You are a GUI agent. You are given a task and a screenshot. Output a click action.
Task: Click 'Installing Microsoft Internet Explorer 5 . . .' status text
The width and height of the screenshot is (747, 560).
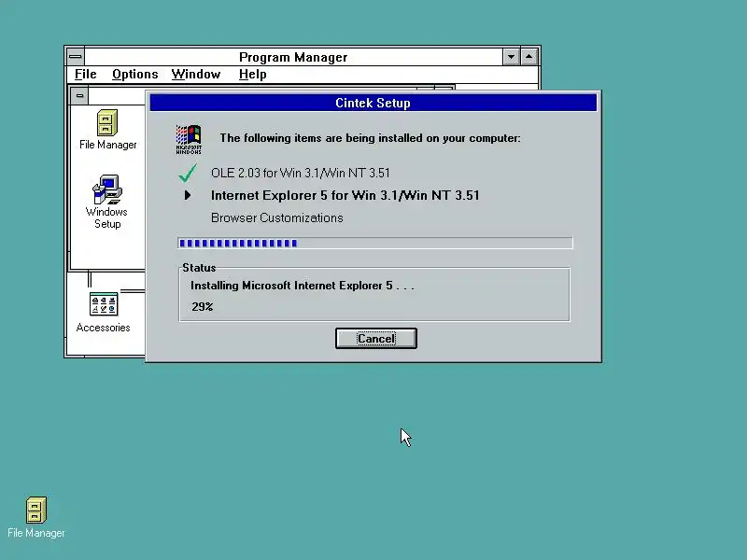coord(302,286)
